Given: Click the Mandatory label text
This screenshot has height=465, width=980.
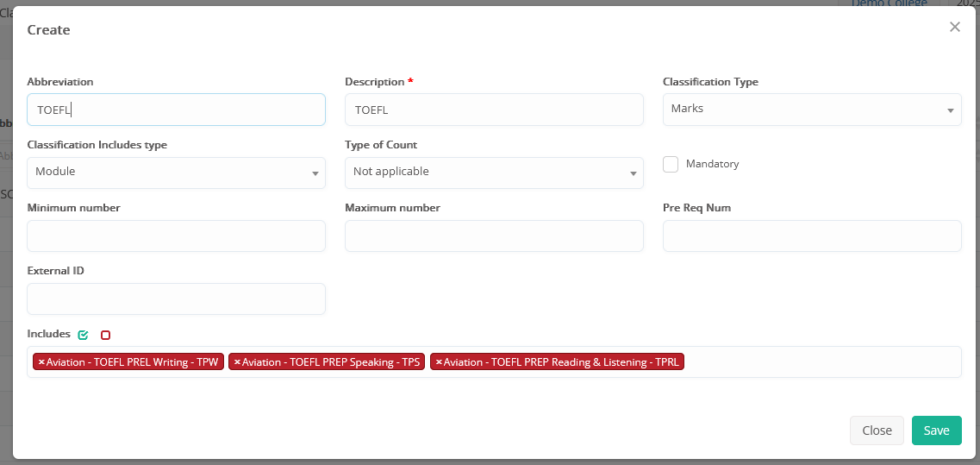Looking at the screenshot, I should pos(712,164).
